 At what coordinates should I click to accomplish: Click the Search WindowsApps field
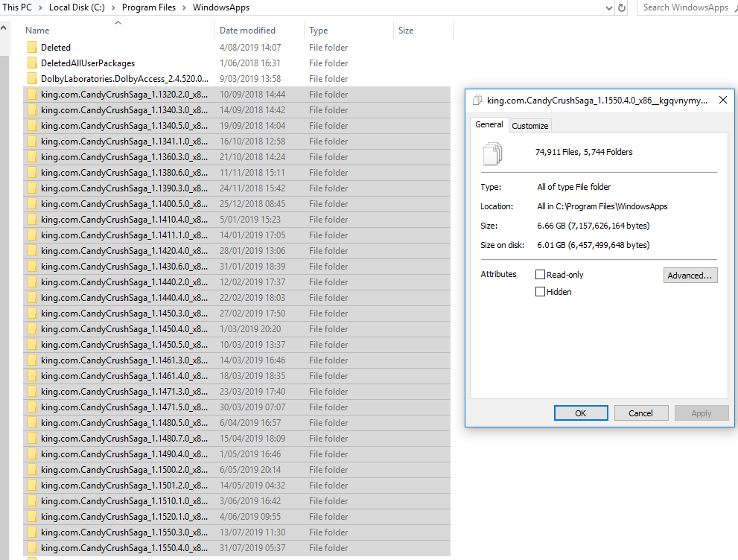[686, 7]
